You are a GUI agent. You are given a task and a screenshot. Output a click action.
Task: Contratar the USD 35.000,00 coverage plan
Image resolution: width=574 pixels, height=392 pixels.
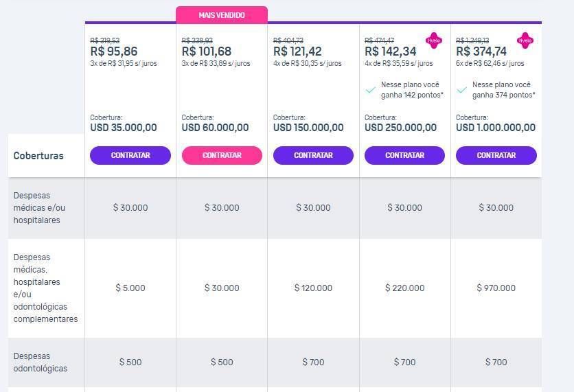pos(130,156)
